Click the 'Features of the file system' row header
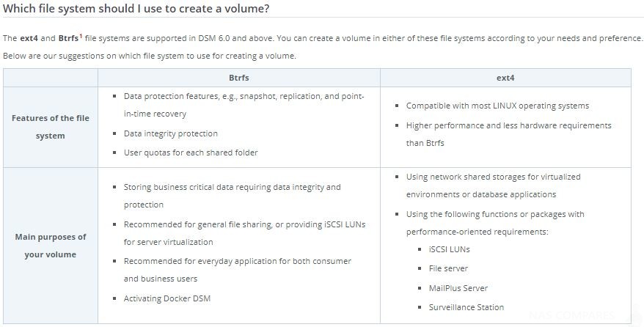The width and height of the screenshot is (644, 327). [50, 127]
